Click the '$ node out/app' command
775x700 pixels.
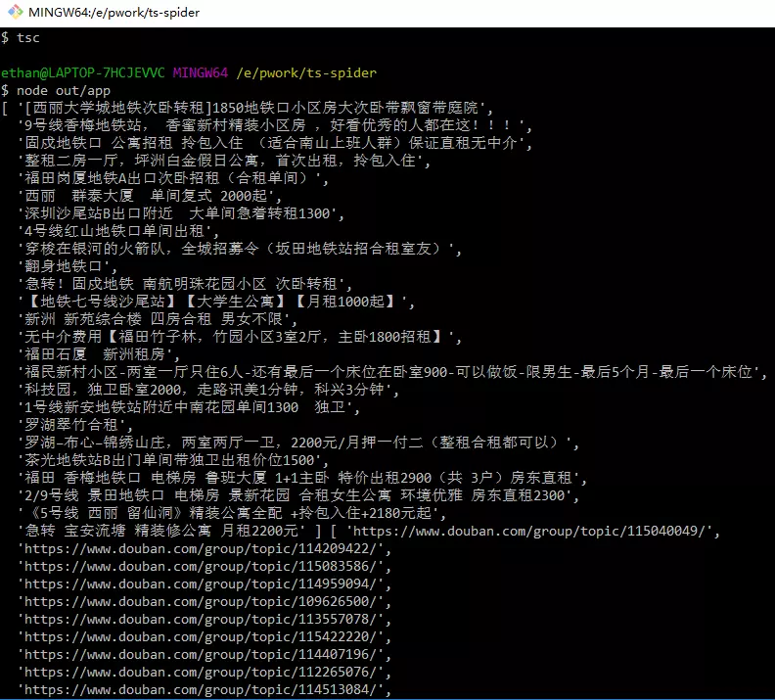click(x=56, y=91)
